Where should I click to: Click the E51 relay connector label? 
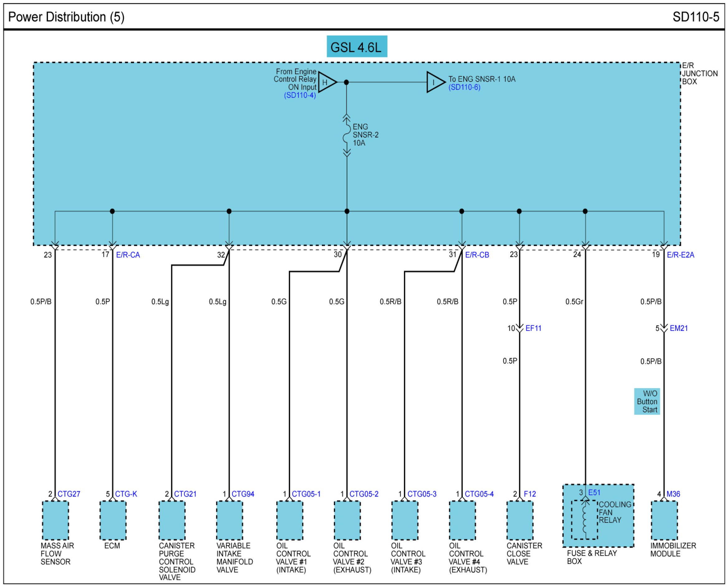[x=594, y=493]
